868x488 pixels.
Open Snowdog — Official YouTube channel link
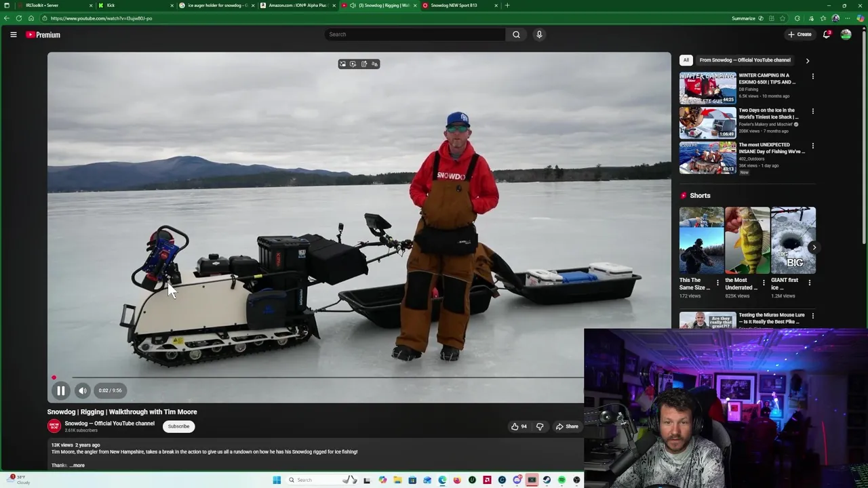tap(110, 424)
